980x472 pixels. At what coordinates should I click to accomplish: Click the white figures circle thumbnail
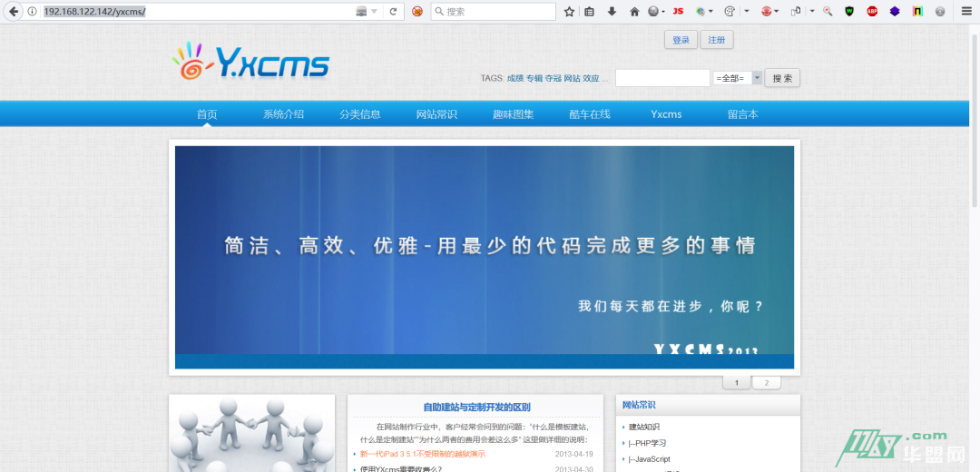[252, 433]
